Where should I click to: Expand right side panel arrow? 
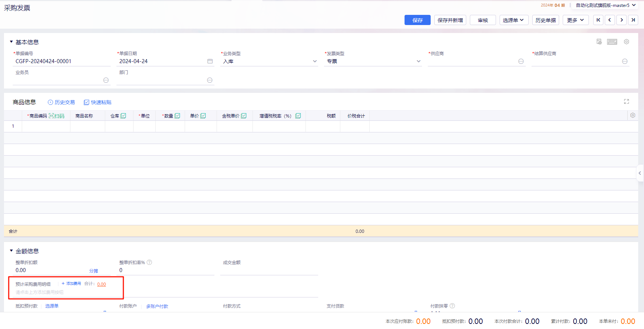640,173
